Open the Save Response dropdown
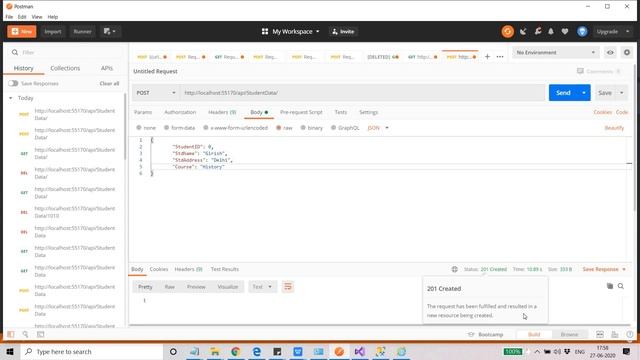The image size is (640, 360). 604,269
